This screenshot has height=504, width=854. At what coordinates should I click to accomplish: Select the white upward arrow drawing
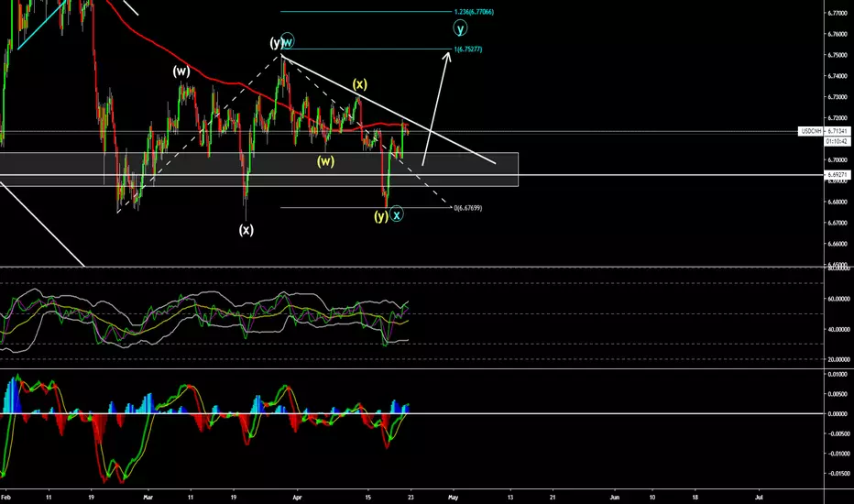point(436,108)
